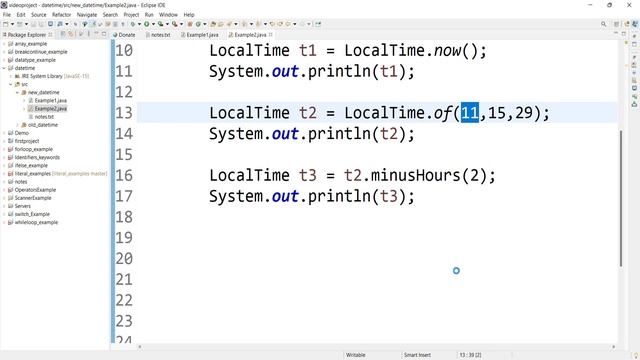This screenshot has width=640, height=360.
Task: Open the Source menu
Action: (39, 15)
